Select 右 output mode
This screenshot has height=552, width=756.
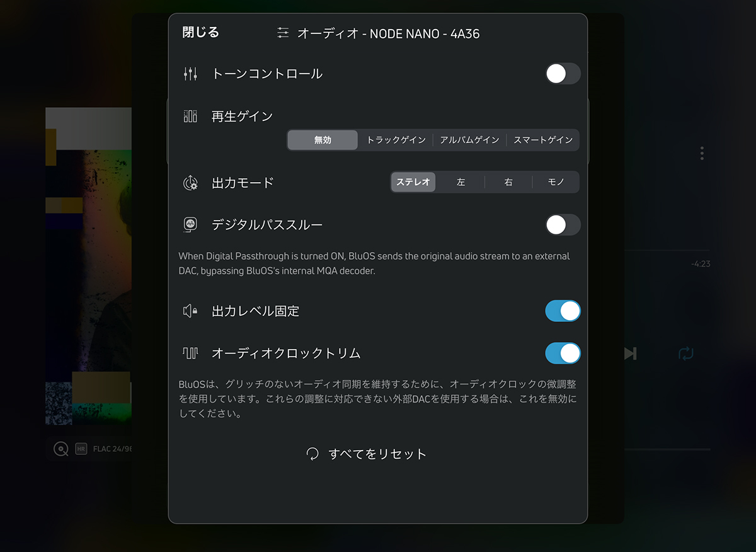[x=508, y=182]
